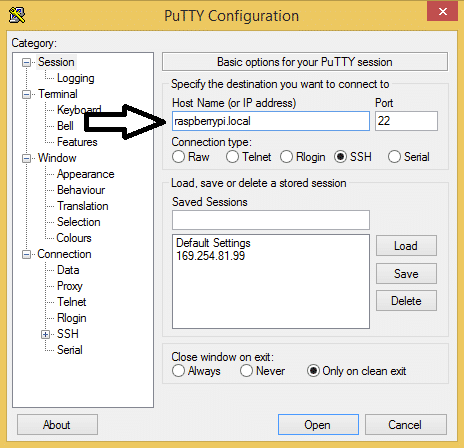Click the PuTTY icon in title bar
This screenshot has height=448, width=464.
point(17,15)
